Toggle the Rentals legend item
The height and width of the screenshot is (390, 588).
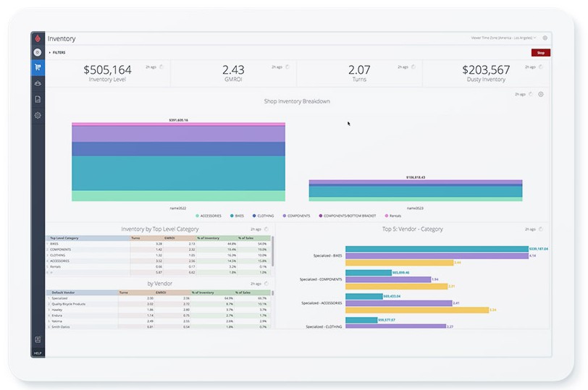[393, 216]
